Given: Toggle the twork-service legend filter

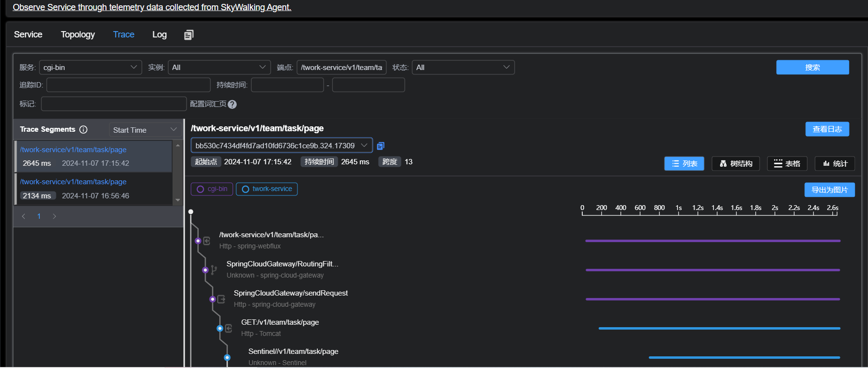Looking at the screenshot, I should pos(267,189).
